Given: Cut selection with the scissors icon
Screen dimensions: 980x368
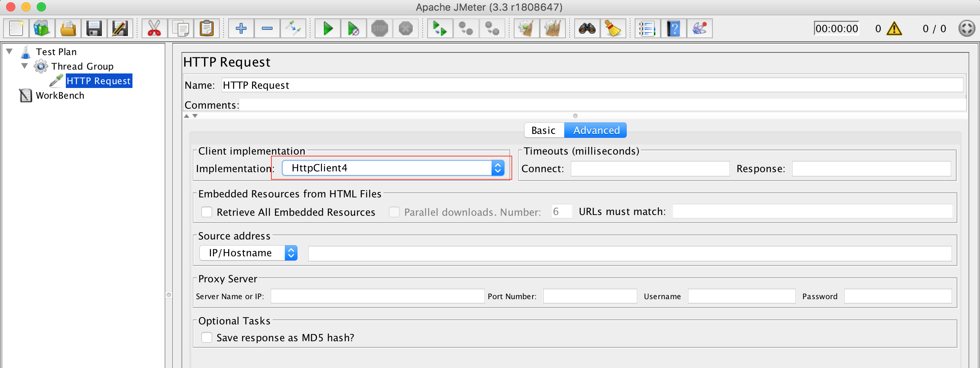Looking at the screenshot, I should pyautogui.click(x=154, y=28).
